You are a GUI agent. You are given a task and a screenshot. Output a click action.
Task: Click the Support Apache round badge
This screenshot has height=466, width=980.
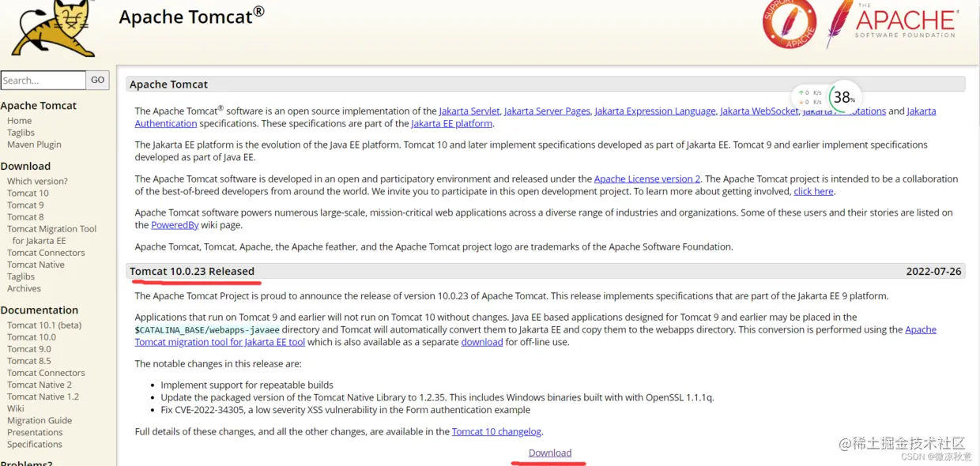click(x=789, y=23)
